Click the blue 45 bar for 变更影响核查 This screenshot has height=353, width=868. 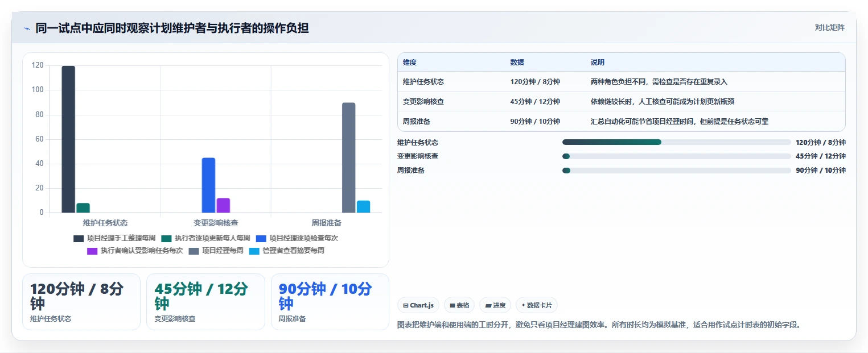point(208,185)
